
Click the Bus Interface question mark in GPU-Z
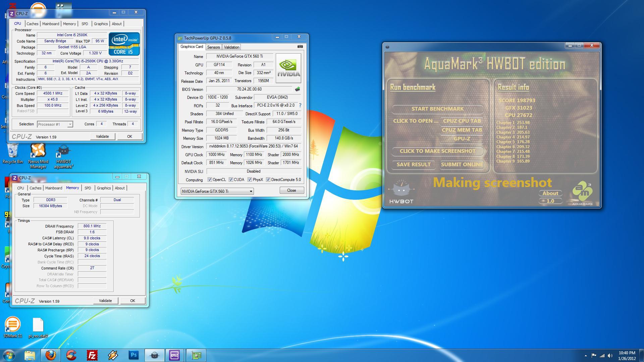300,105
